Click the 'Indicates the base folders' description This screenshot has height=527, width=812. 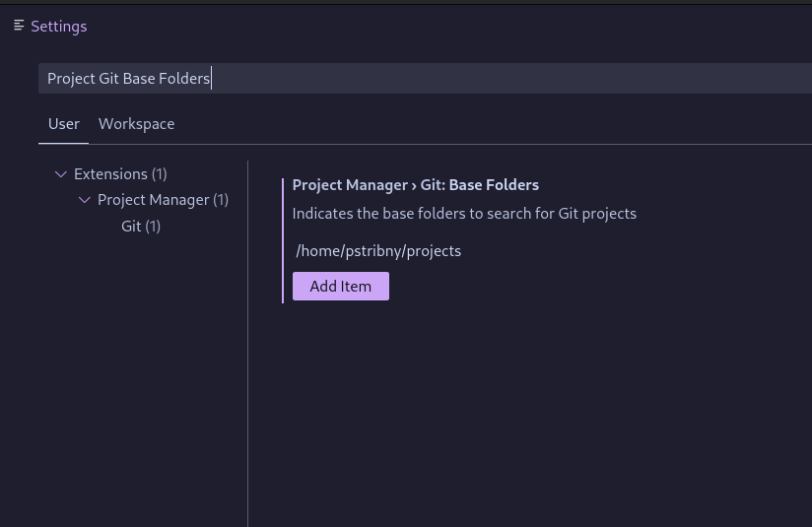pos(464,214)
